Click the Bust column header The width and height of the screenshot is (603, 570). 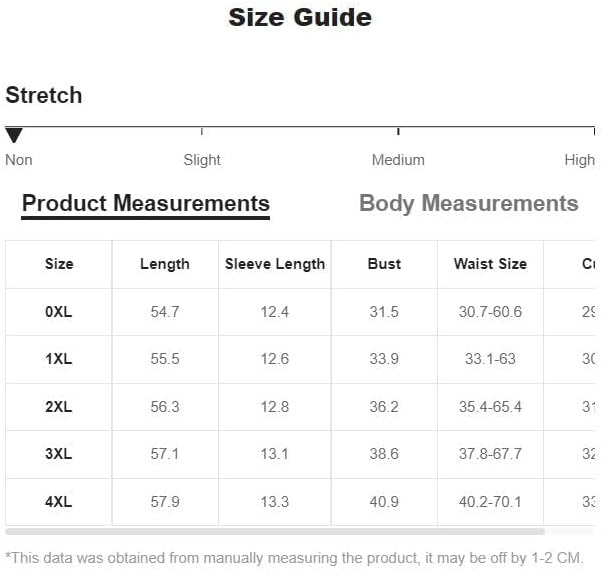click(384, 264)
